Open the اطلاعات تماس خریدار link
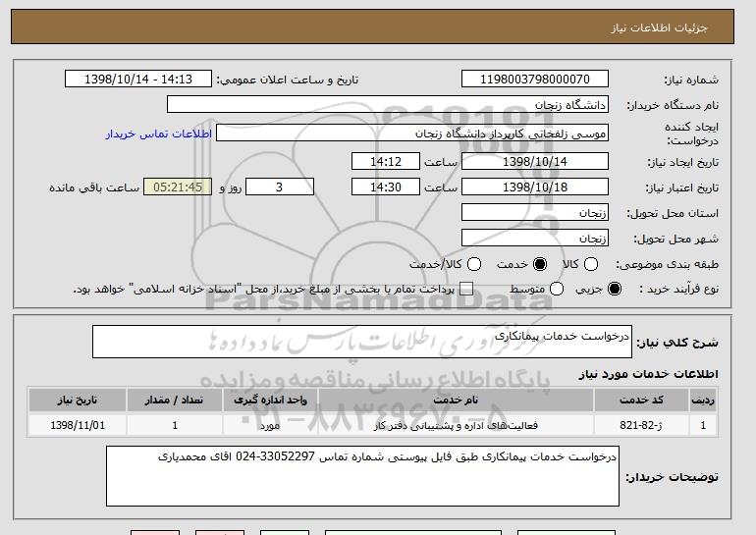Screen dimensions: 756x535 pos(159,134)
